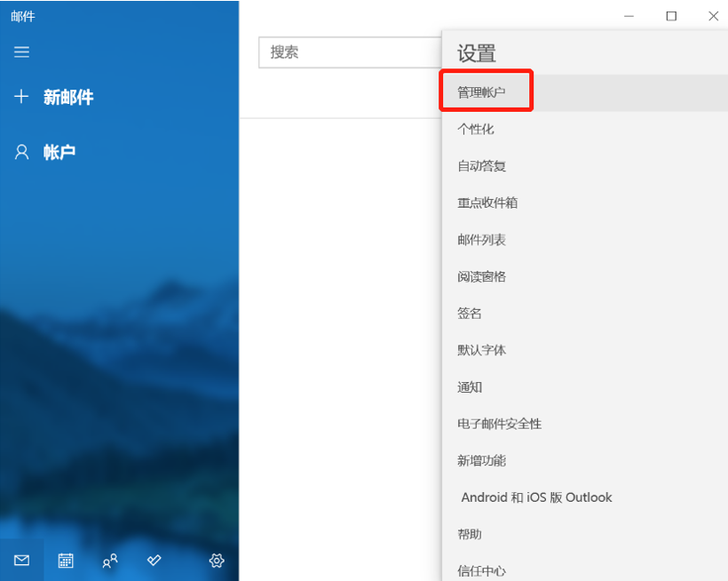Open Android 和 iOS 版 Outlook link

[x=585, y=497]
